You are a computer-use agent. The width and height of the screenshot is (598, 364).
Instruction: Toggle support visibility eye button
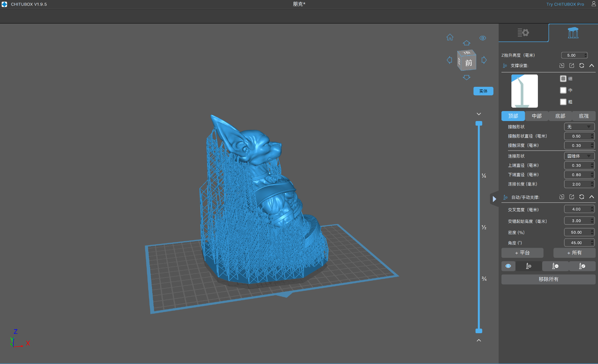(x=508, y=266)
